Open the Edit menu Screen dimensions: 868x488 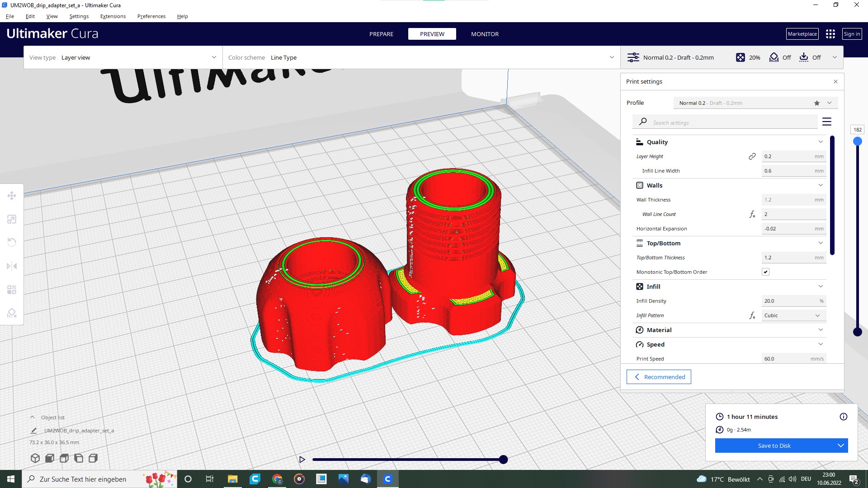coord(30,16)
